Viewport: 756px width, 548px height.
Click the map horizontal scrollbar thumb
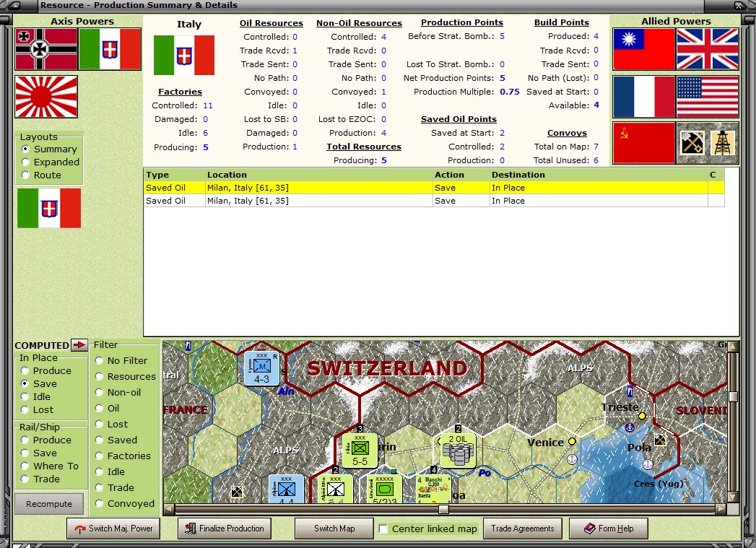[443, 509]
